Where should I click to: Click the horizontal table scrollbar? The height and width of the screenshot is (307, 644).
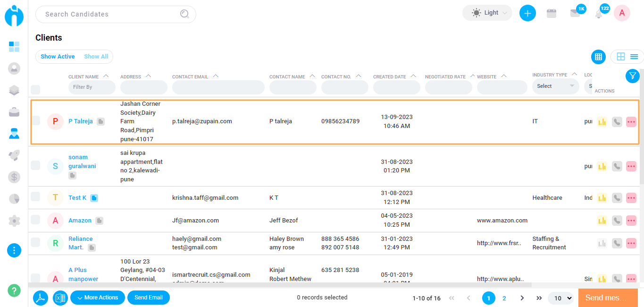pyautogui.click(x=280, y=285)
